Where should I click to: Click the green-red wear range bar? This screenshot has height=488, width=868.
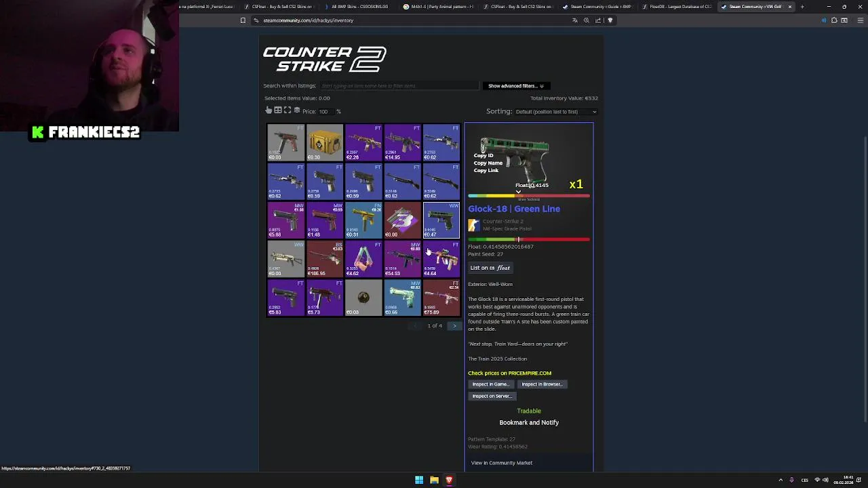529,239
